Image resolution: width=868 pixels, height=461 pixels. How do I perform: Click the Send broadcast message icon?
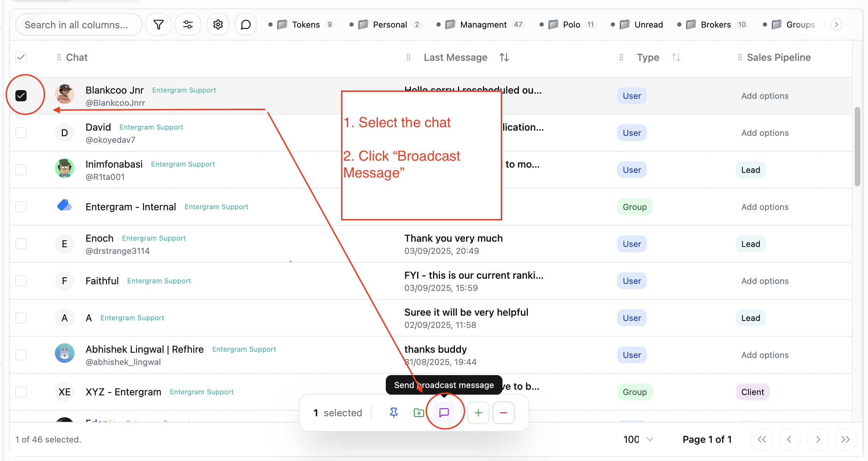[444, 412]
